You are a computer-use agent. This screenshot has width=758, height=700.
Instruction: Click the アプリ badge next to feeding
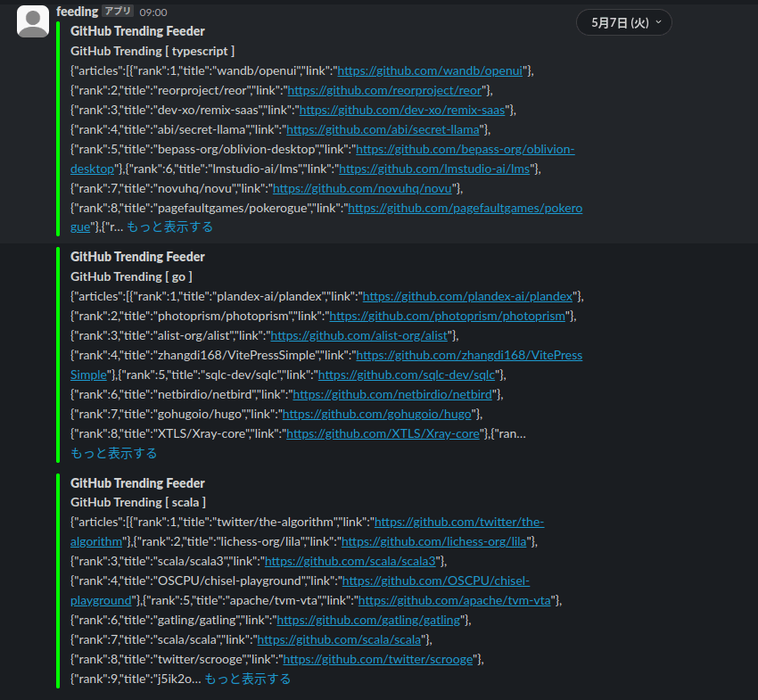coord(117,12)
